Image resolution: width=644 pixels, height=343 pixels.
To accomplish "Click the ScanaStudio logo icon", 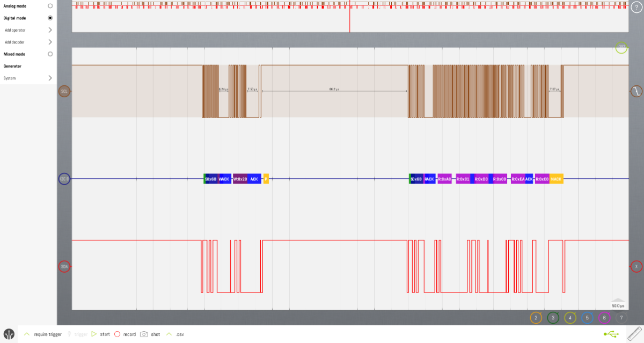I will pos(8,334).
